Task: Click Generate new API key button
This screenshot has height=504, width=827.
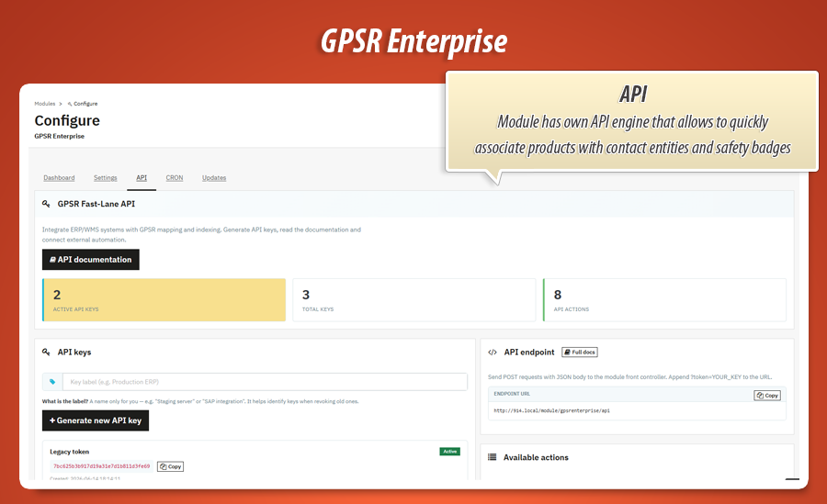Action: pyautogui.click(x=96, y=420)
